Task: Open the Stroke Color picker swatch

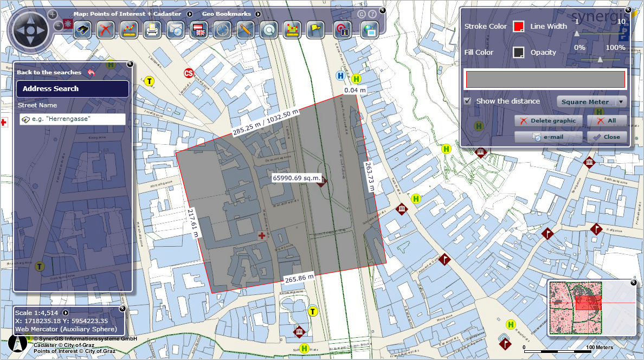Action: [x=519, y=27]
